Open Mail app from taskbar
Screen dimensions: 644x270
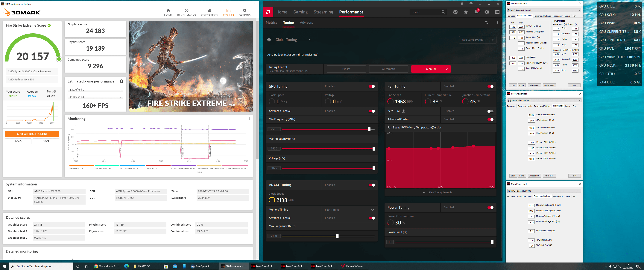tap(175, 266)
